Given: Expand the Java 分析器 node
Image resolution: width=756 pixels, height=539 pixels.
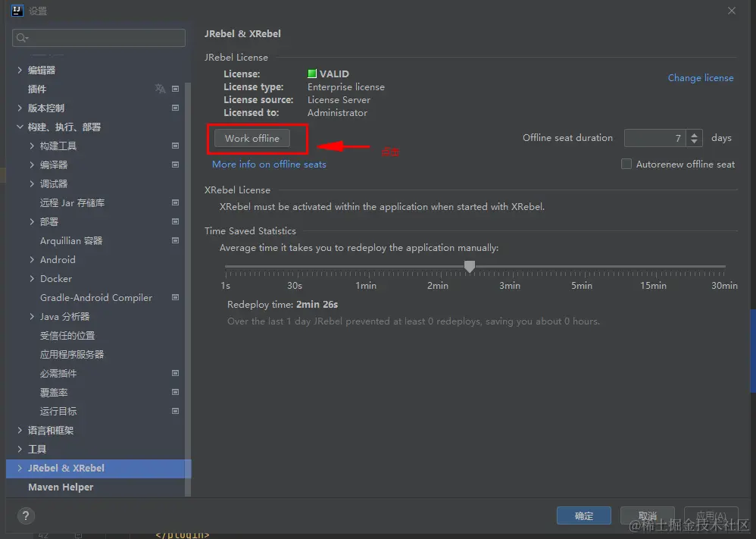Looking at the screenshot, I should click(32, 317).
